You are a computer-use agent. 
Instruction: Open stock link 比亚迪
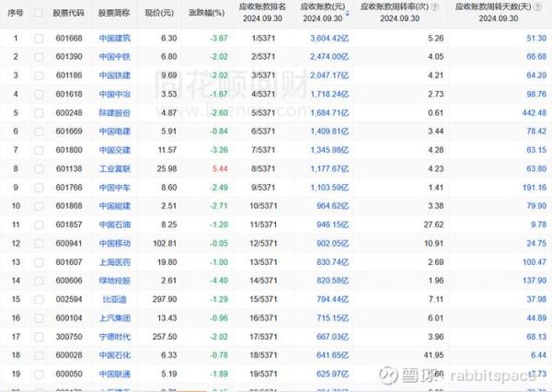(115, 299)
